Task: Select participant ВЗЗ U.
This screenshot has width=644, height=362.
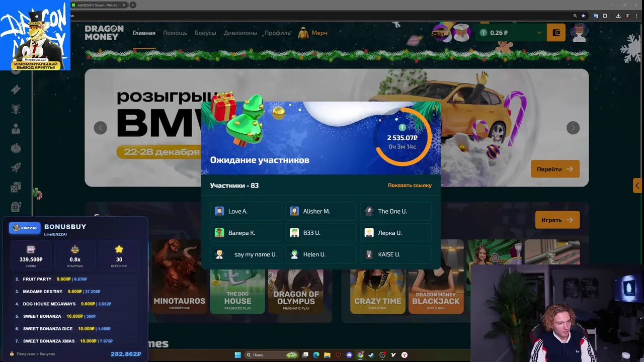Action: pos(320,233)
